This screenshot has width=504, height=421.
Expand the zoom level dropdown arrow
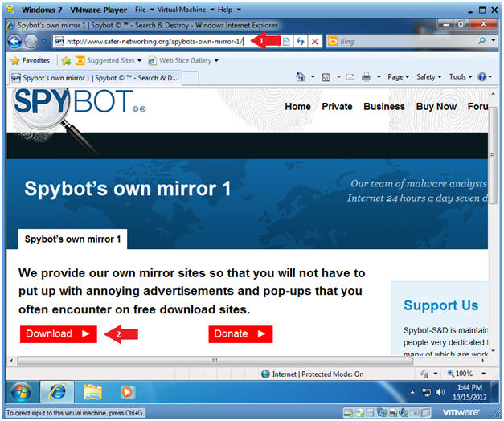tap(483, 374)
